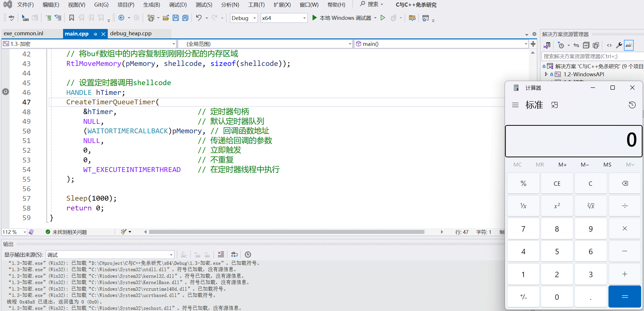Click the Save All toolbar icon

(185, 18)
